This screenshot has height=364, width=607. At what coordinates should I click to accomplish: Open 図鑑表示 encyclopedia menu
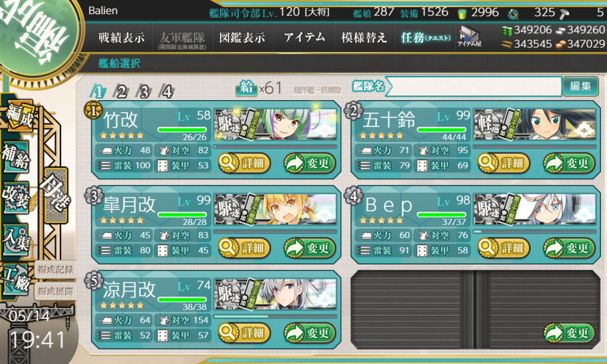click(242, 37)
